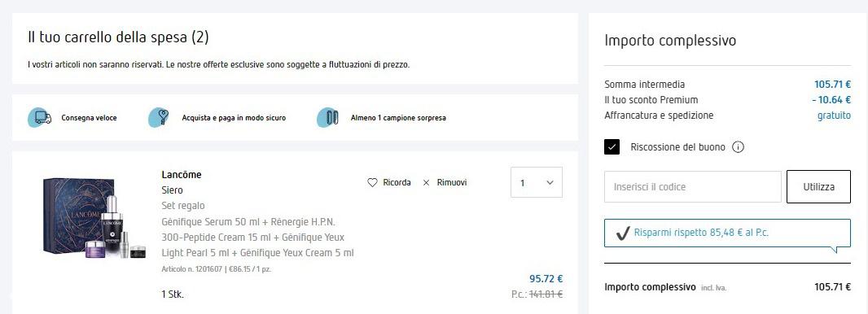868x314 pixels.
Task: Click the Utilizza button
Action: tap(818, 187)
